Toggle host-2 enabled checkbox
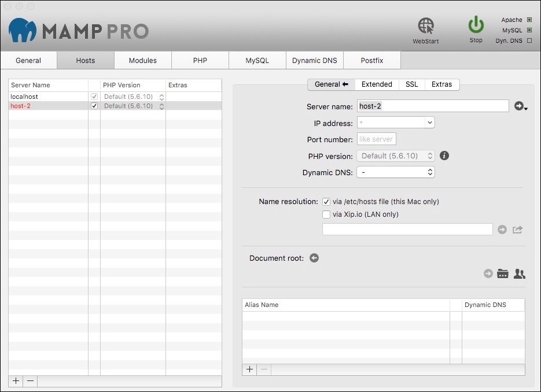Image resolution: width=541 pixels, height=392 pixels. [x=94, y=106]
